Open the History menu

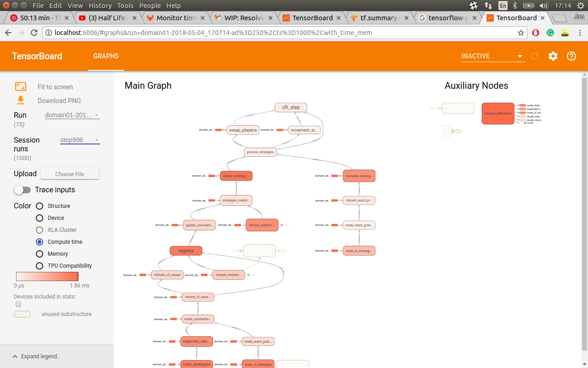tap(100, 6)
